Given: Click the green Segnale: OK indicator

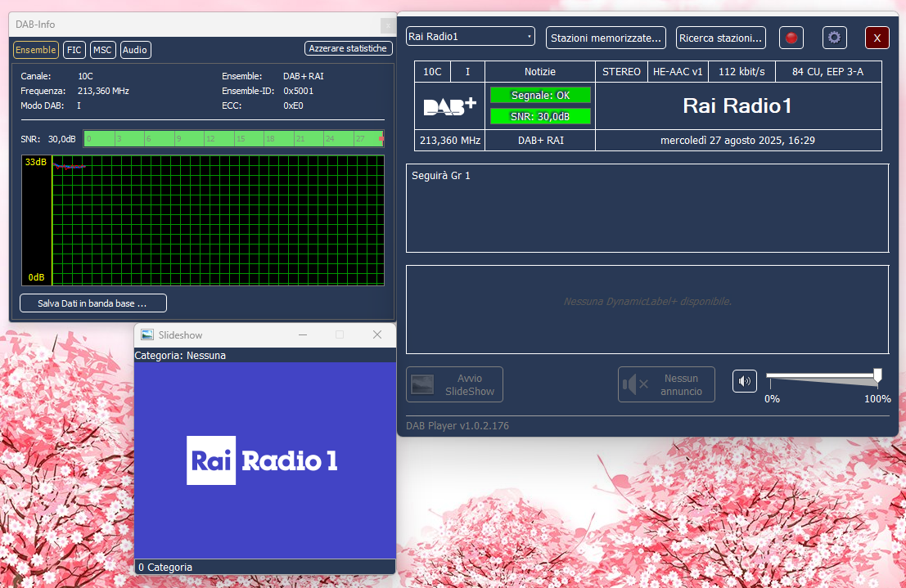Looking at the screenshot, I should [x=540, y=96].
